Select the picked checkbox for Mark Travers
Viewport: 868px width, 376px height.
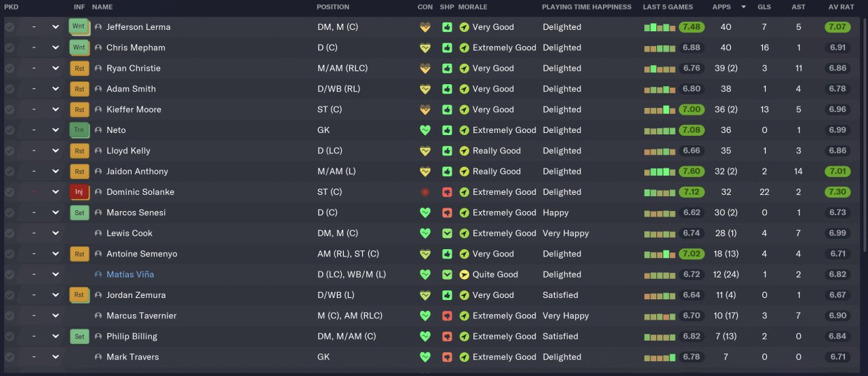[9, 357]
